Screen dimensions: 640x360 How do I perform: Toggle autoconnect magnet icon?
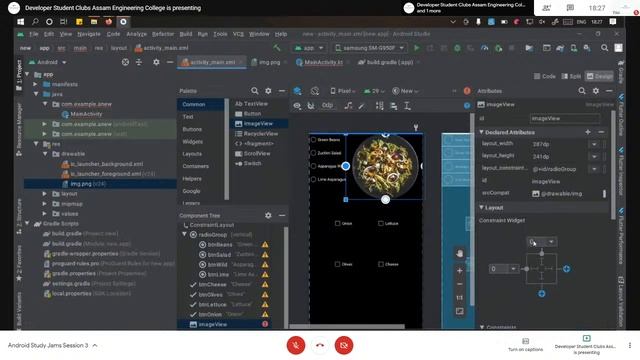click(x=311, y=106)
